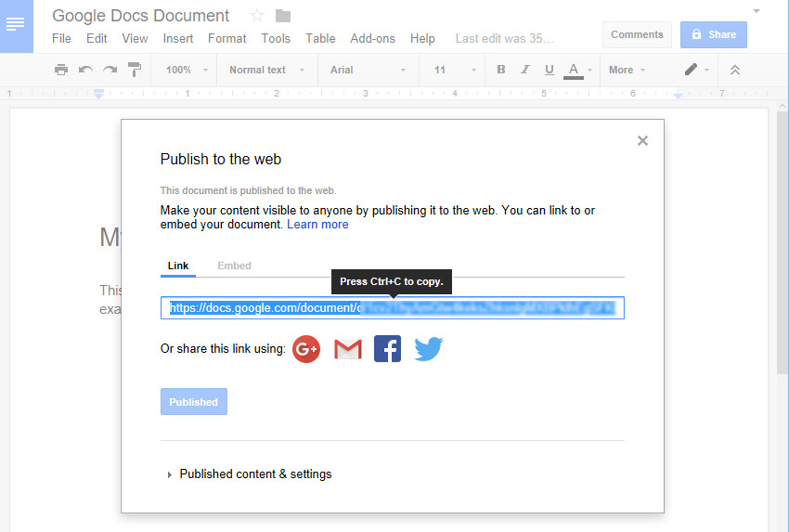Select the Paint format tool
The height and width of the screenshot is (532, 789).
pyautogui.click(x=135, y=70)
